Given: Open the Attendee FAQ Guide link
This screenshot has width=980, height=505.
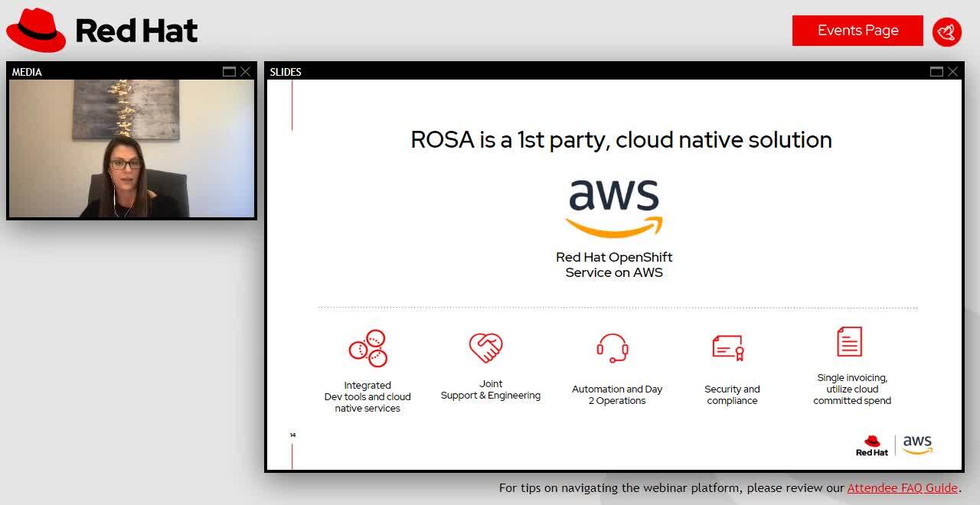Looking at the screenshot, I should (x=902, y=487).
